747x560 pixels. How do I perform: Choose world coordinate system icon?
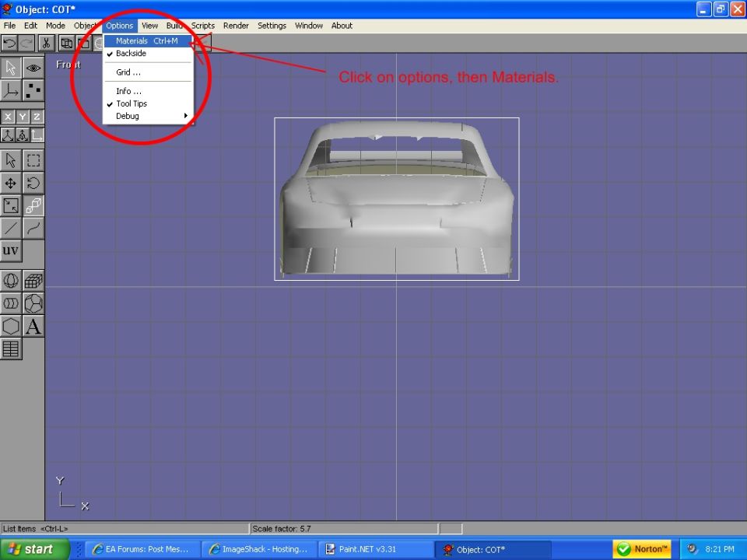(8, 135)
